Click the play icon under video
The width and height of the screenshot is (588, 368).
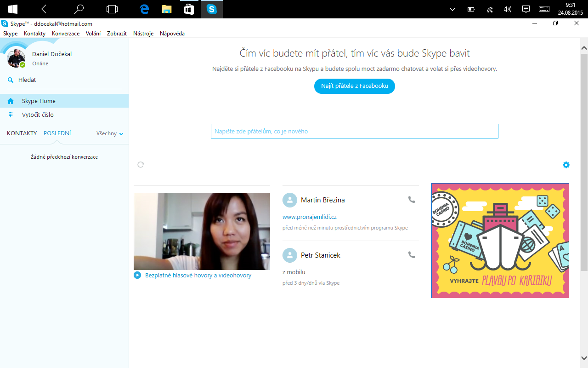(x=137, y=275)
